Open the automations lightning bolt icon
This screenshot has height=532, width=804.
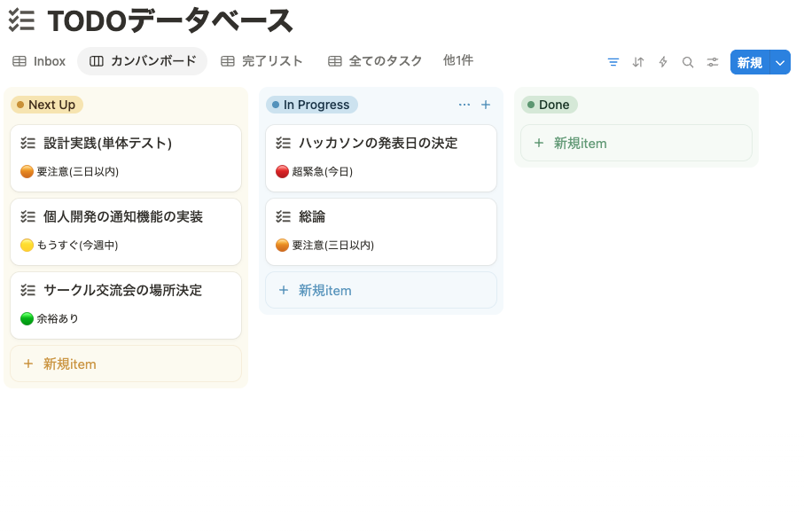[663, 62]
